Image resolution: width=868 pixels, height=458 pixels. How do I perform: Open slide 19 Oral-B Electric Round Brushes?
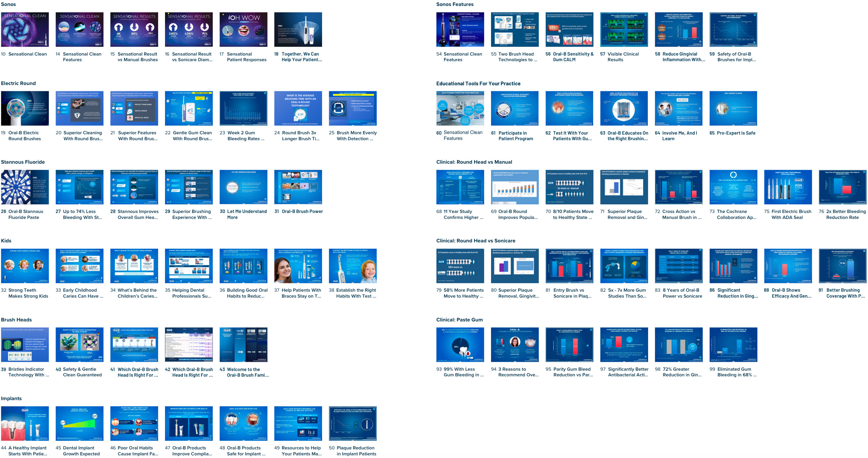click(x=24, y=108)
